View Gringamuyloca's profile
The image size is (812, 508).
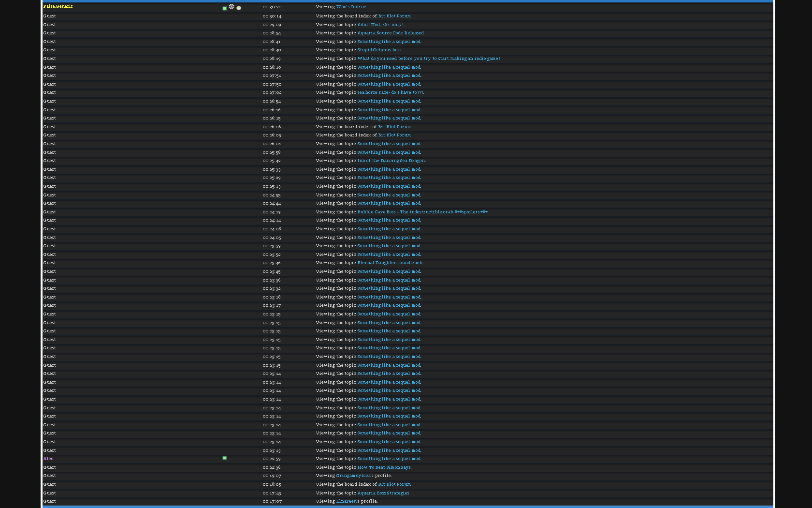pos(353,476)
